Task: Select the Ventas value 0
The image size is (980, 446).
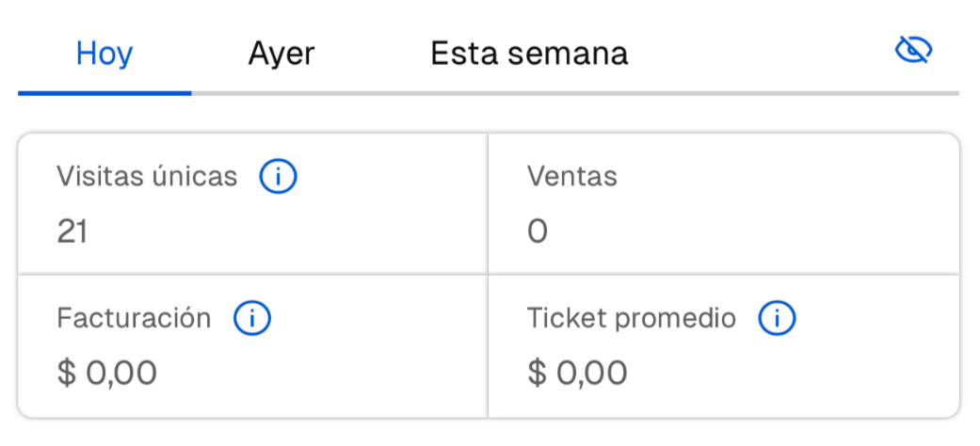Action: point(537,231)
